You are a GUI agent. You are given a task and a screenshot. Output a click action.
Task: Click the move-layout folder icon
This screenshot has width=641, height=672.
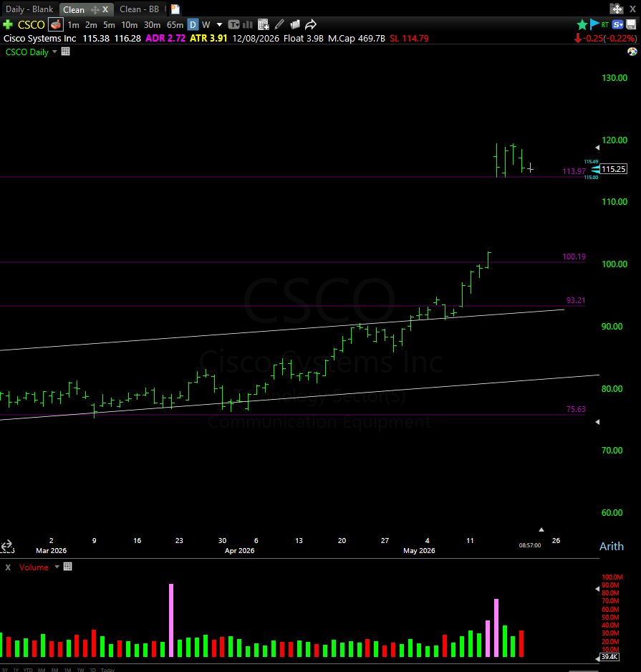(616, 9)
